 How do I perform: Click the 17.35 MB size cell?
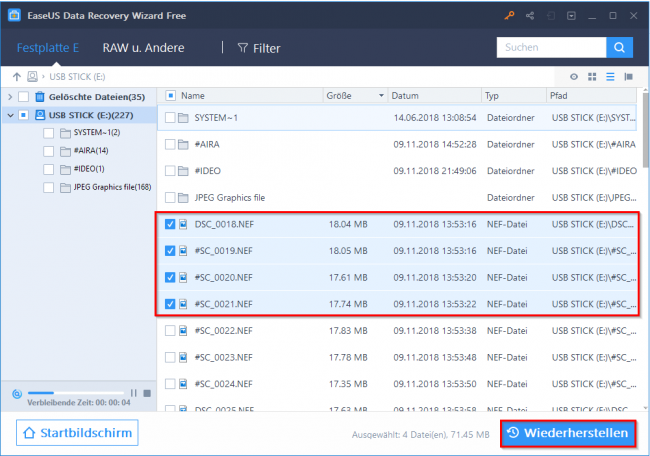pos(348,384)
